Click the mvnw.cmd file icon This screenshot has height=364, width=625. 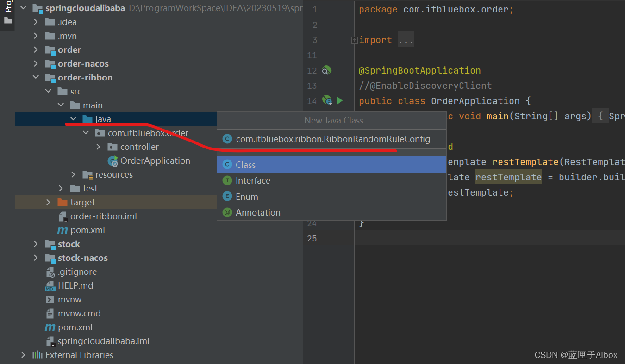pyautogui.click(x=50, y=314)
